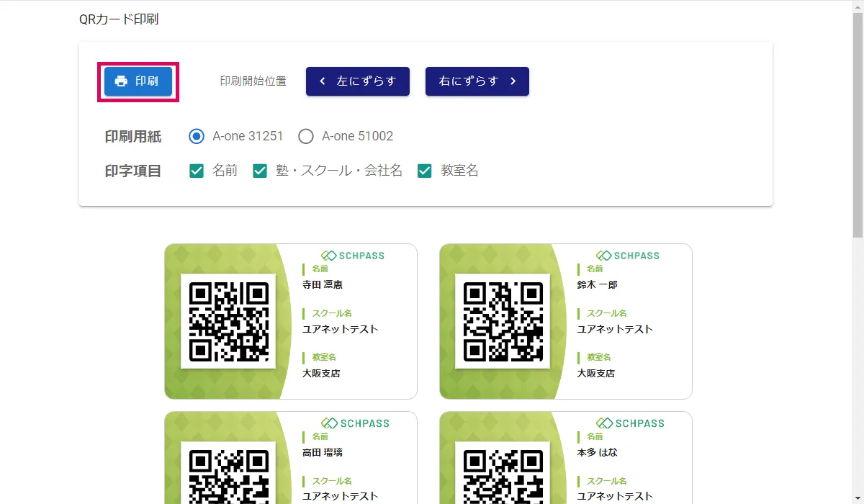This screenshot has height=504, width=864.
Task: Shift print start position with 左にずらす
Action: 358,81
